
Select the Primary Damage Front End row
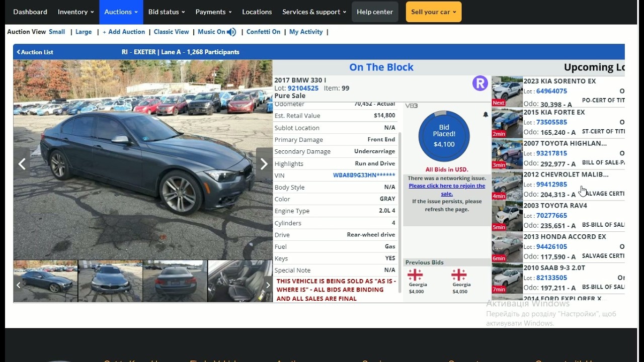[335, 140]
